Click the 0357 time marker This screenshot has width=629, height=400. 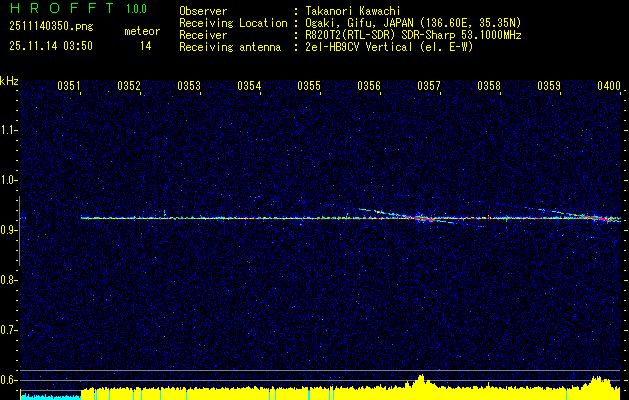429,85
